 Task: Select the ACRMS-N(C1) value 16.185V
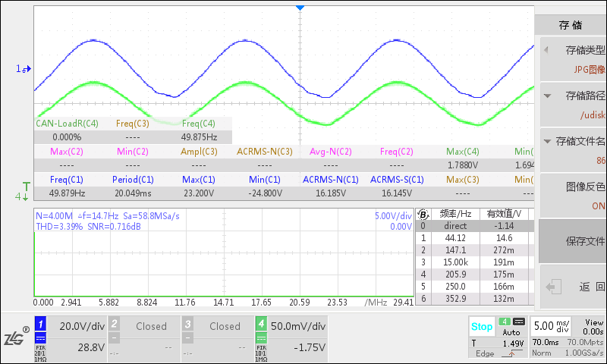pyautogui.click(x=331, y=193)
